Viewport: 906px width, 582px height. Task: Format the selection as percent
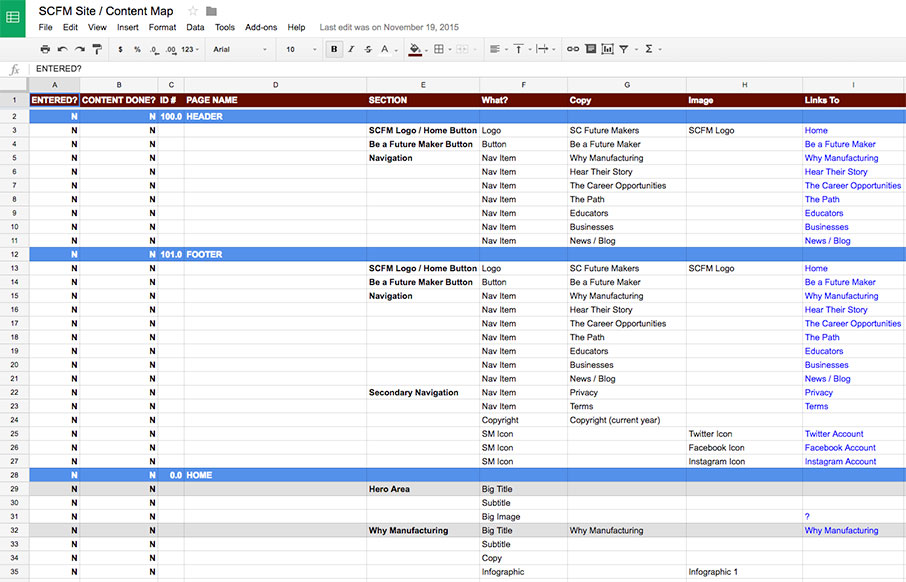click(x=137, y=49)
